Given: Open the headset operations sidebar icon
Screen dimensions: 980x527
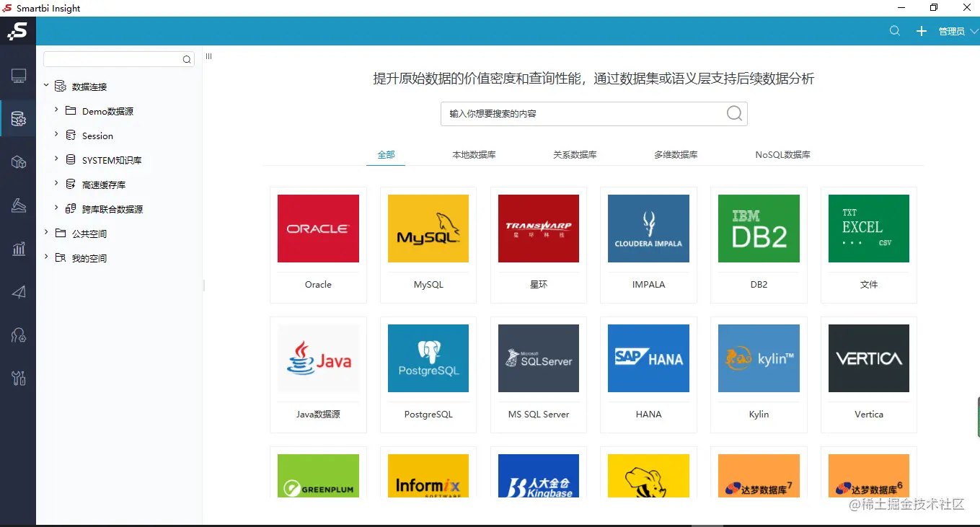Looking at the screenshot, I should tap(19, 335).
